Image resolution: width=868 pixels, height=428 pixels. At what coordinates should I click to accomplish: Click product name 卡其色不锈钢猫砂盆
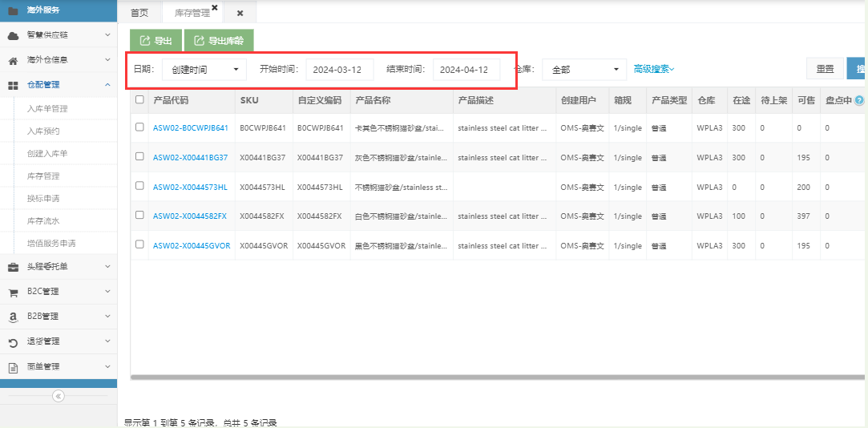400,128
